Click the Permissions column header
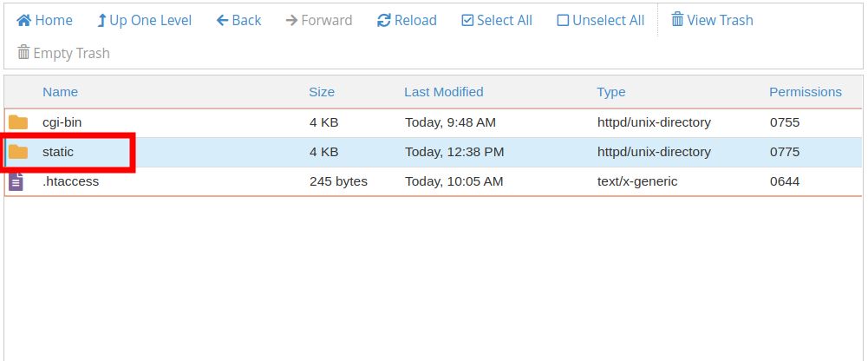Image resolution: width=868 pixels, height=361 pixels. click(806, 92)
